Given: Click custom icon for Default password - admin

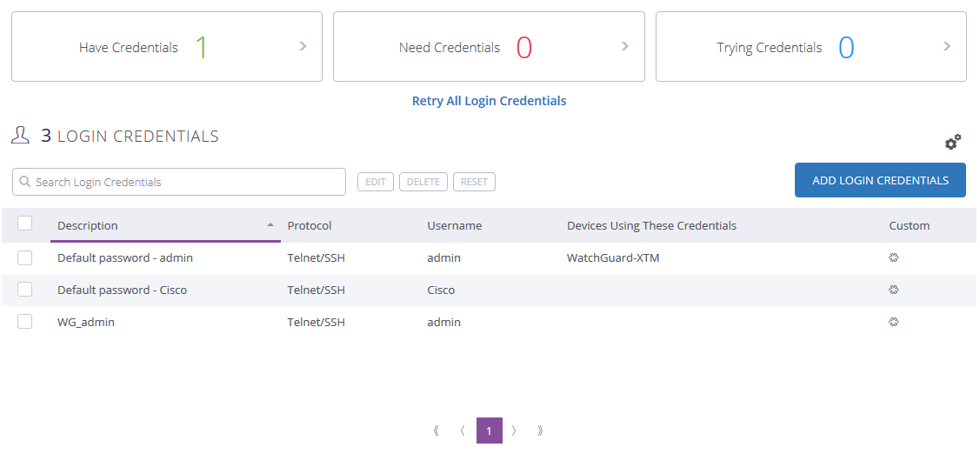Looking at the screenshot, I should click(x=893, y=257).
